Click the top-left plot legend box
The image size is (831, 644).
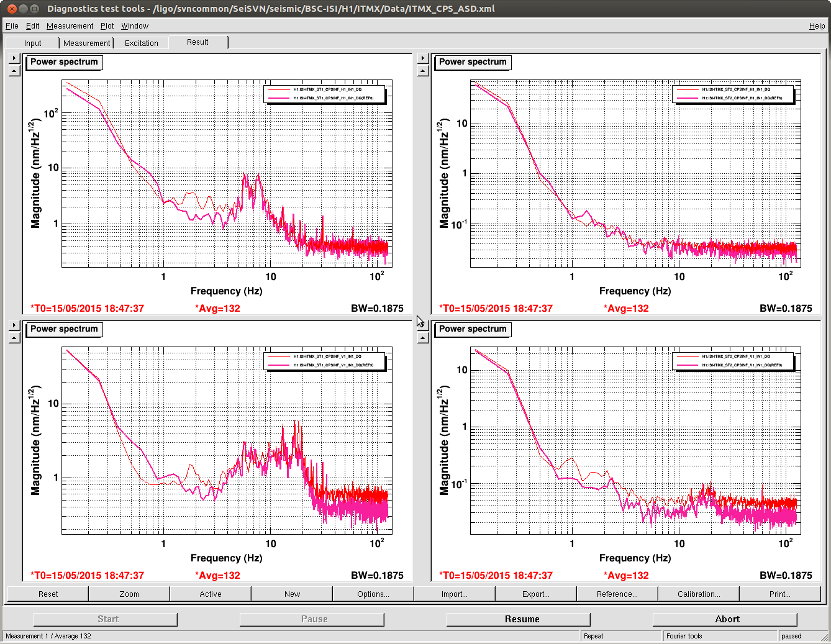click(x=324, y=94)
